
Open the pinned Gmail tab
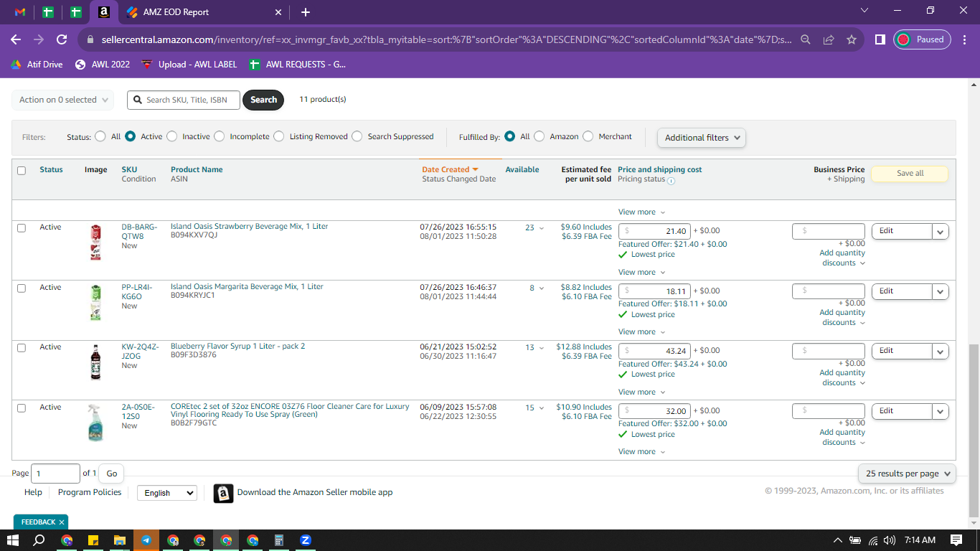pos(20,12)
